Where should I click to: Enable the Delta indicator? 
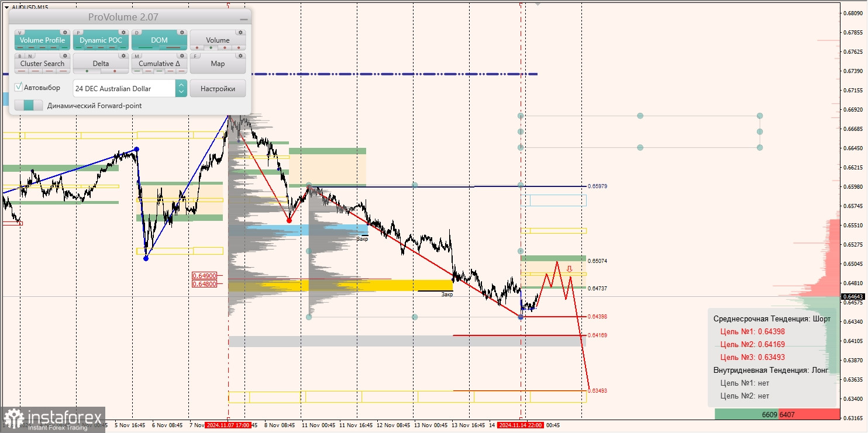[x=101, y=64]
